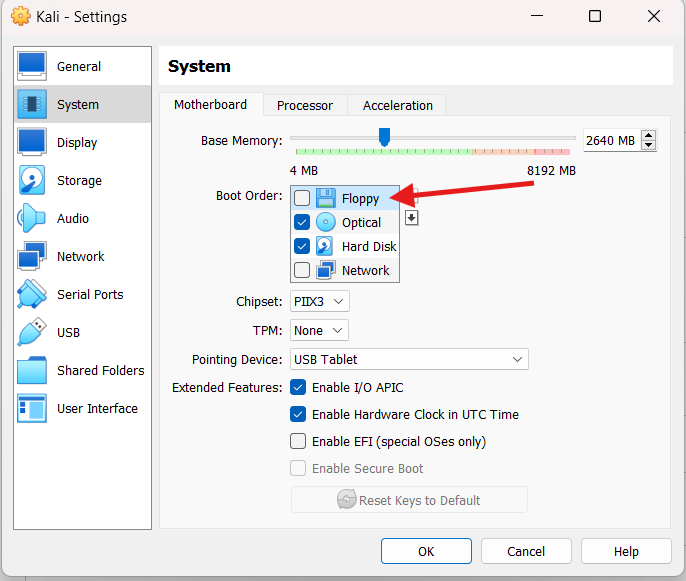
Task: Switch to the Motherboard tab
Action: 210,105
